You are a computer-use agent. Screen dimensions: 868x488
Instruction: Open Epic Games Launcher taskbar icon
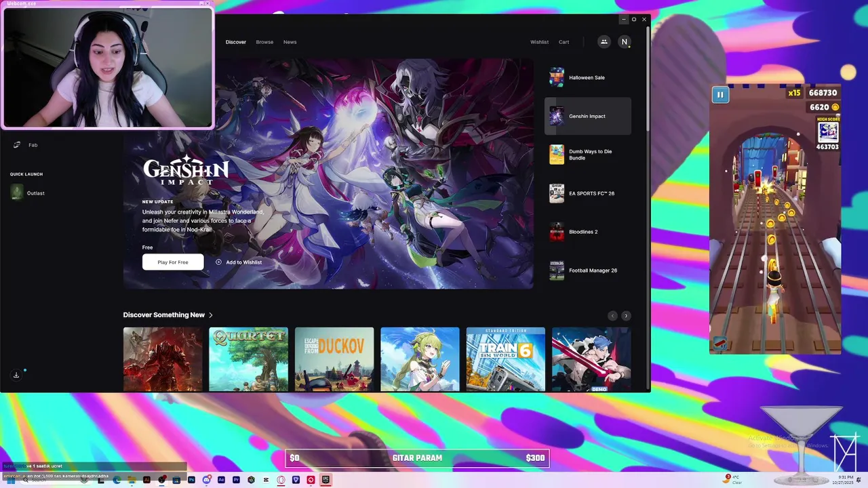click(x=325, y=480)
